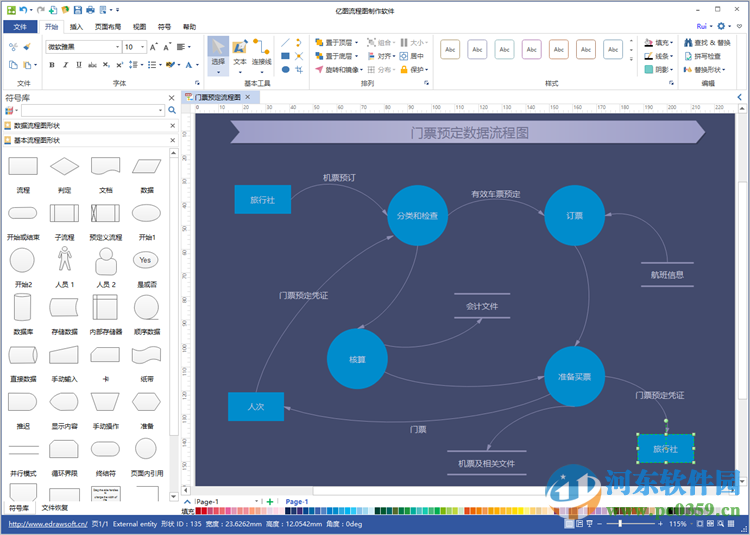
Task: Open the www.edrawsoft.cn link in status bar
Action: 48,524
